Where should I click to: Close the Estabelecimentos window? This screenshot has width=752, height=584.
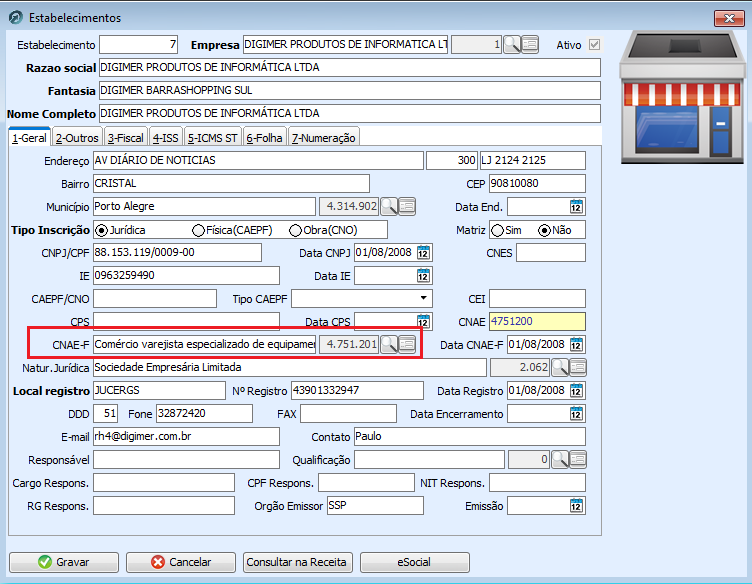click(x=729, y=18)
